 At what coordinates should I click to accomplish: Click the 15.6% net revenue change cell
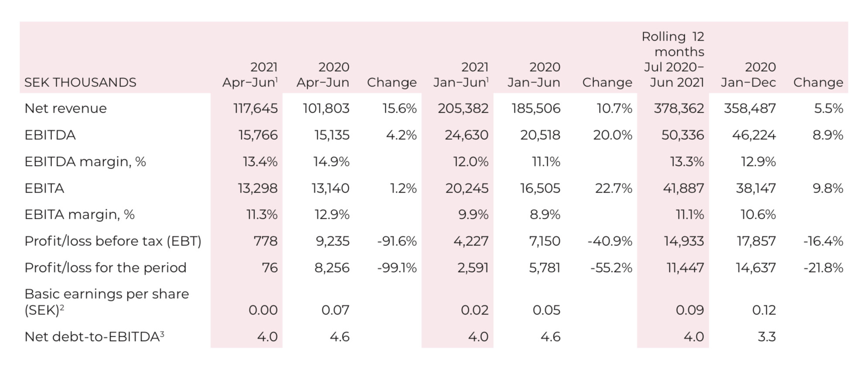coord(399,108)
